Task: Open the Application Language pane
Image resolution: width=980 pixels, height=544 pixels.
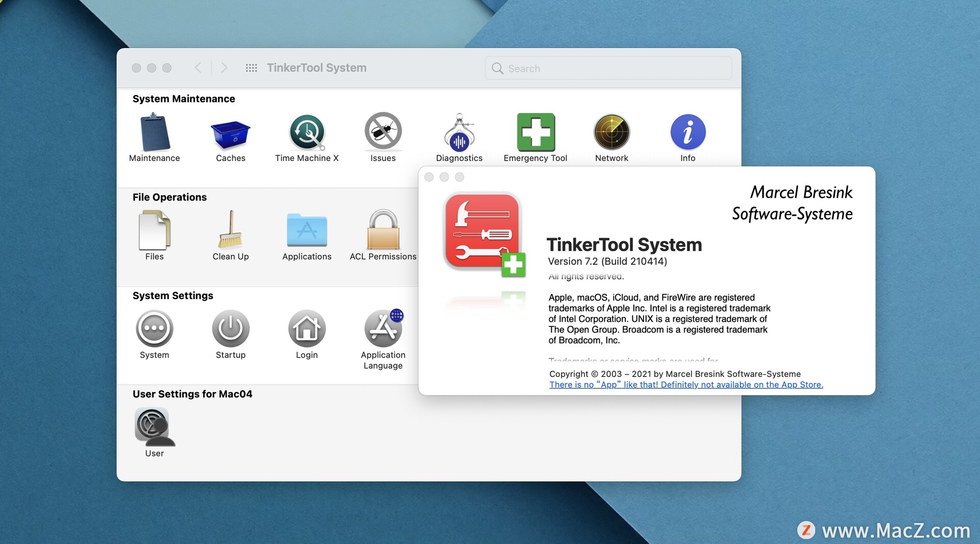Action: [383, 339]
